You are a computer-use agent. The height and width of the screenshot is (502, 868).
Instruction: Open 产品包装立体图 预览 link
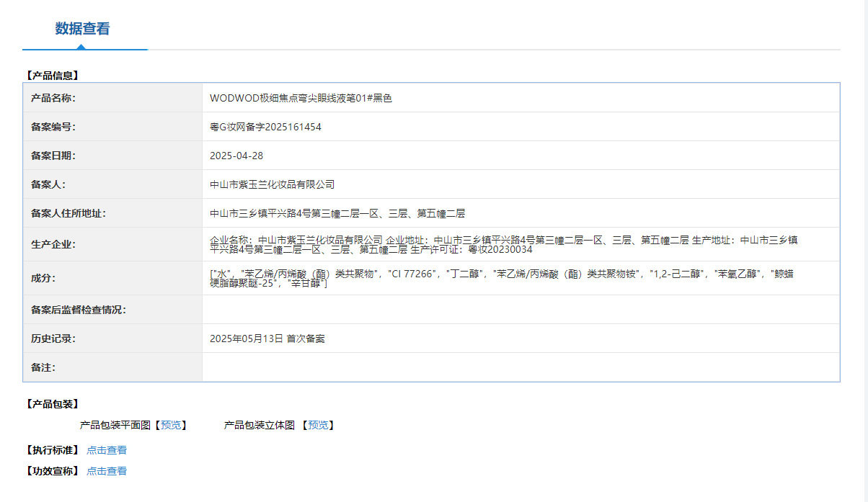tap(318, 425)
